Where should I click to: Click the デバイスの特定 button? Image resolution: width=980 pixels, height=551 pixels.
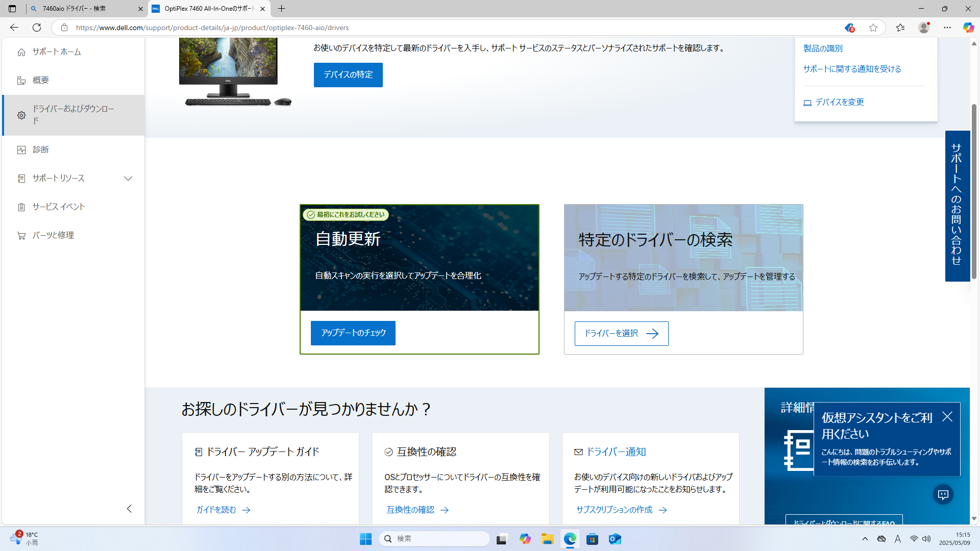click(348, 75)
